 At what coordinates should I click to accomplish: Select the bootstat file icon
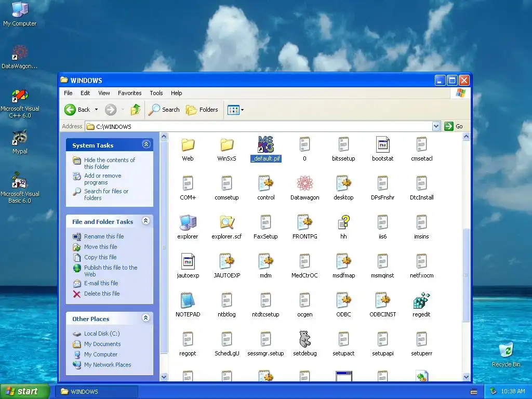(x=382, y=149)
